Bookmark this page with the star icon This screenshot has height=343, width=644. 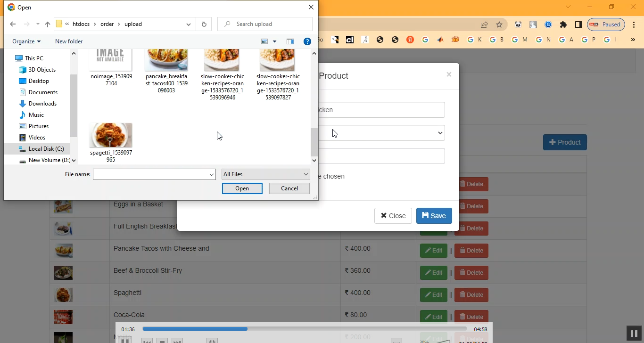499,24
